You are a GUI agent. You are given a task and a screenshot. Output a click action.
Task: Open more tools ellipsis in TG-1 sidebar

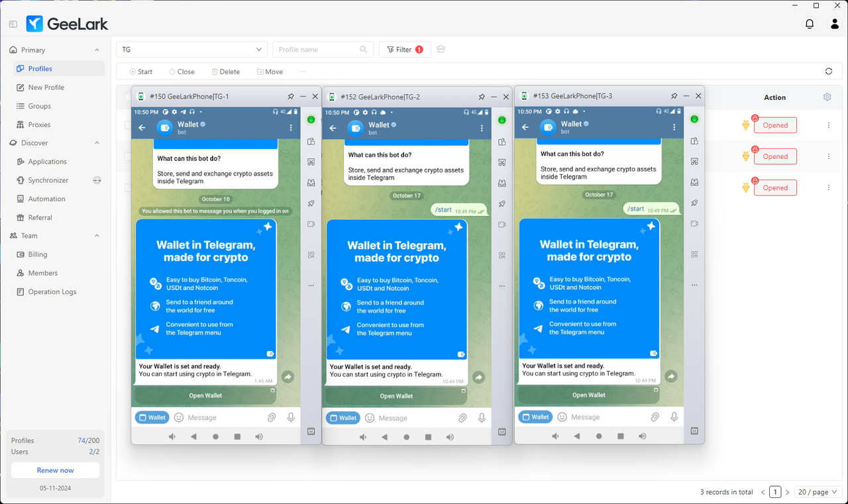[x=311, y=286]
